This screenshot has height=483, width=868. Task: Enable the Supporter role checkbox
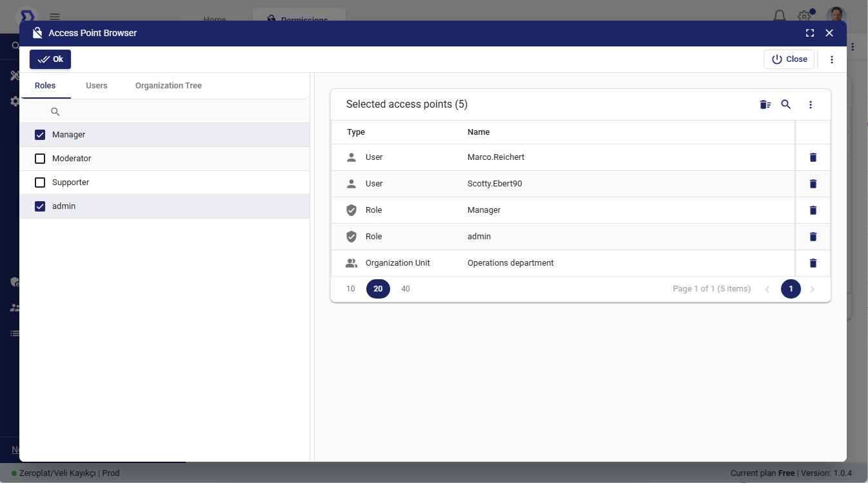pos(40,182)
